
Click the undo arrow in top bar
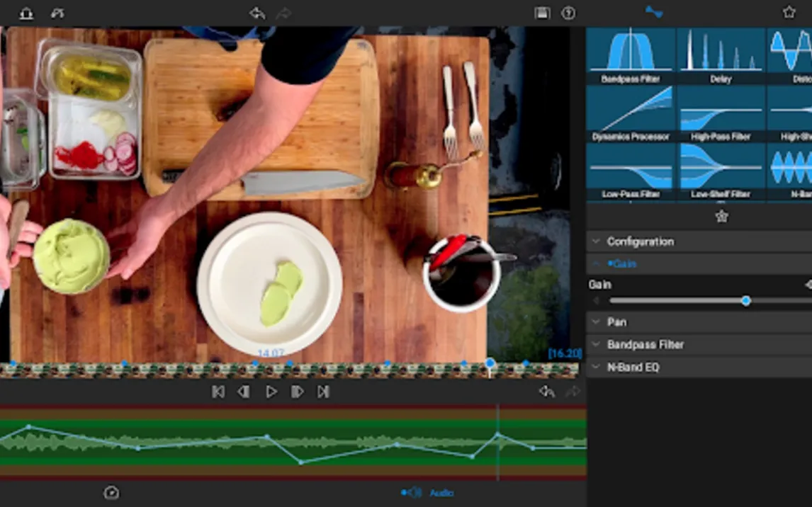(x=257, y=13)
